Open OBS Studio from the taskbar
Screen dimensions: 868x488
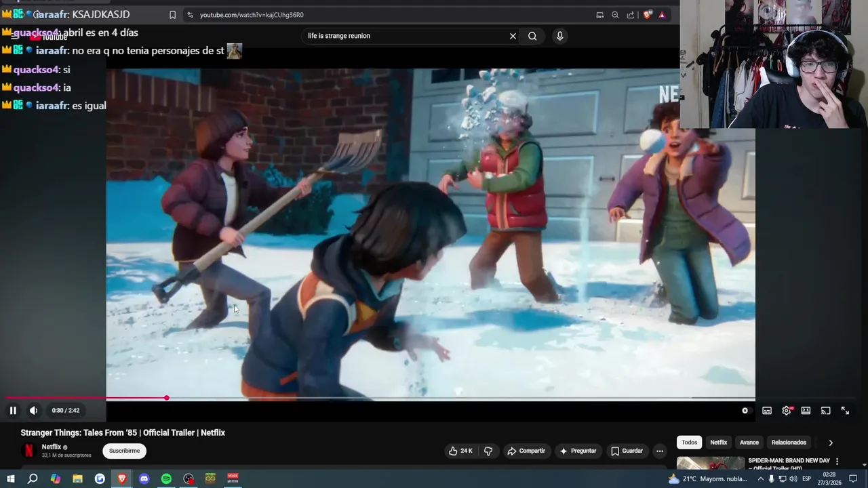click(x=189, y=479)
